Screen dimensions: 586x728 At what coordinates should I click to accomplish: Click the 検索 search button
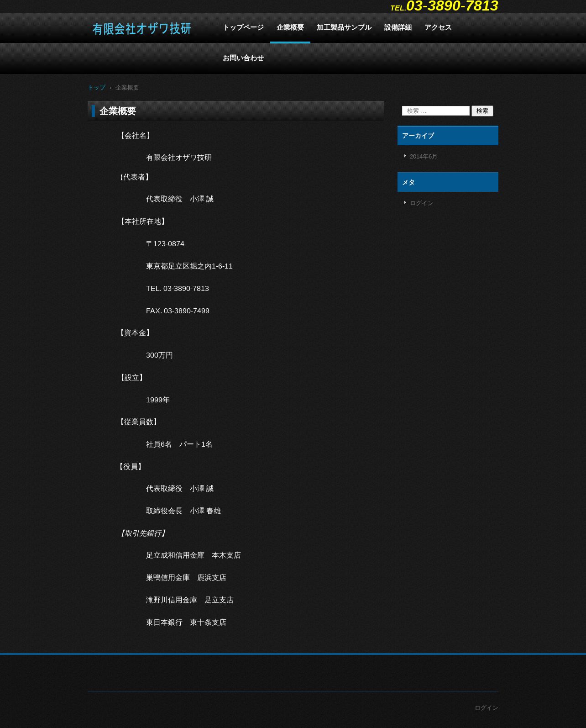pyautogui.click(x=482, y=111)
